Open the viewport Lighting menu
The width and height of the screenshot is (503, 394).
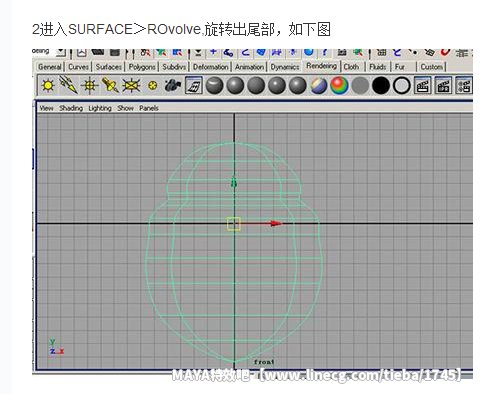point(100,108)
